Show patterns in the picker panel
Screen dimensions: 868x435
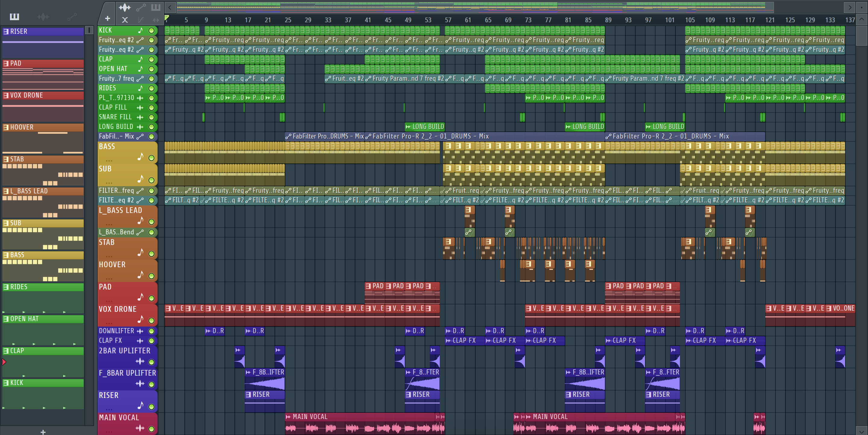coord(14,17)
